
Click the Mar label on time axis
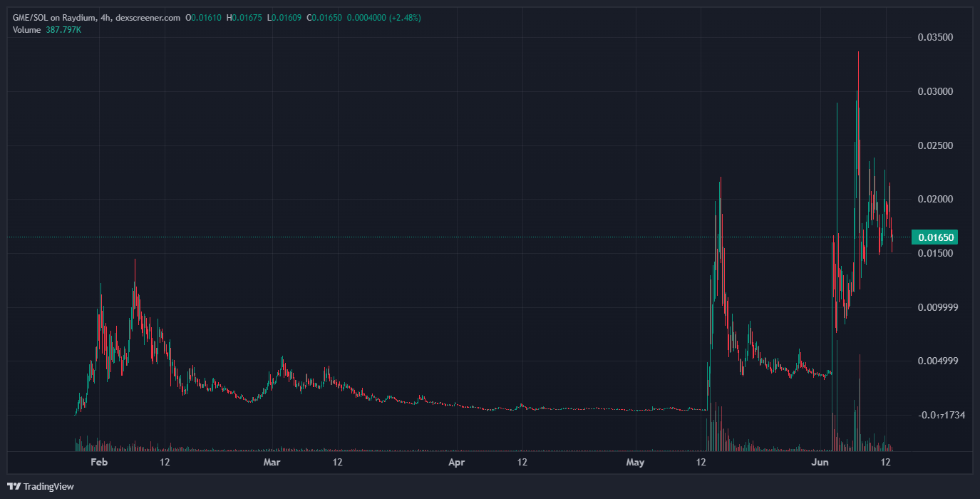point(272,463)
